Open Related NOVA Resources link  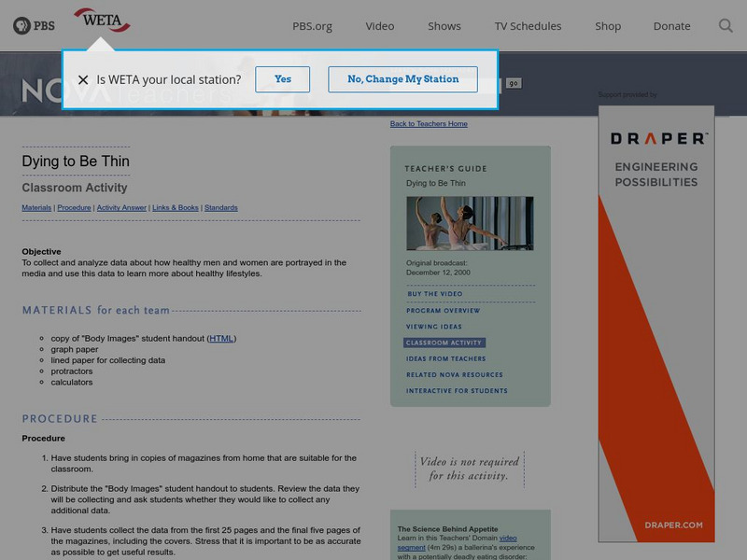tap(455, 375)
